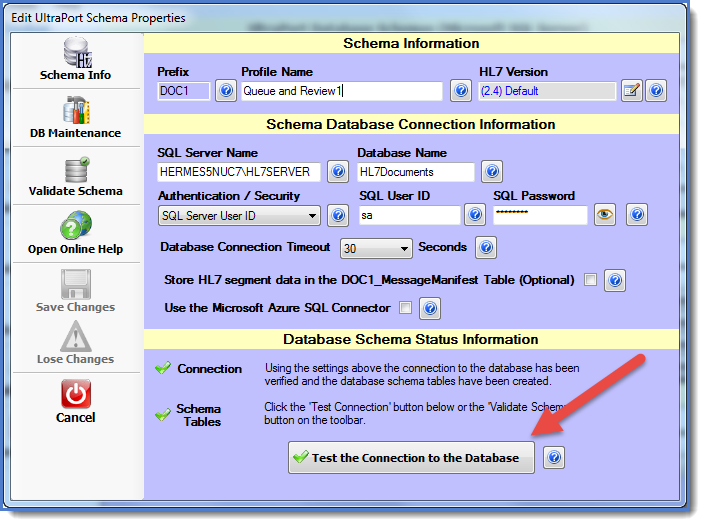
Task: Edit the HL7 Version with pencil icon
Action: pos(632,91)
